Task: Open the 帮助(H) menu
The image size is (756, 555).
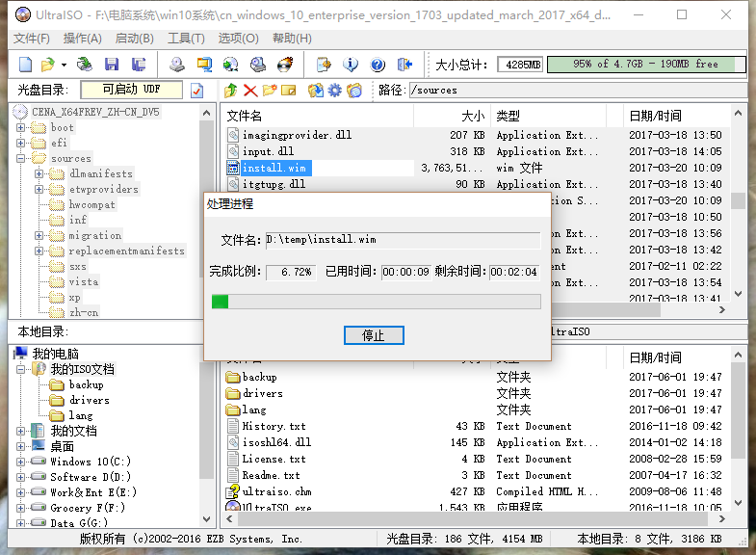Action: (292, 39)
